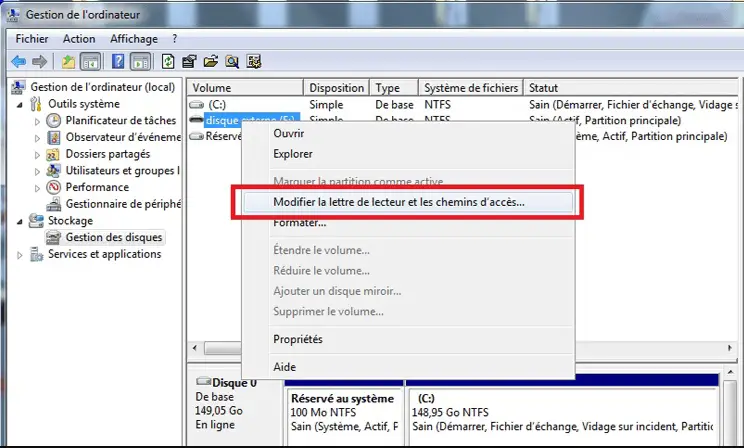
Task: Click the Up one level folder icon
Action: pos(68,62)
